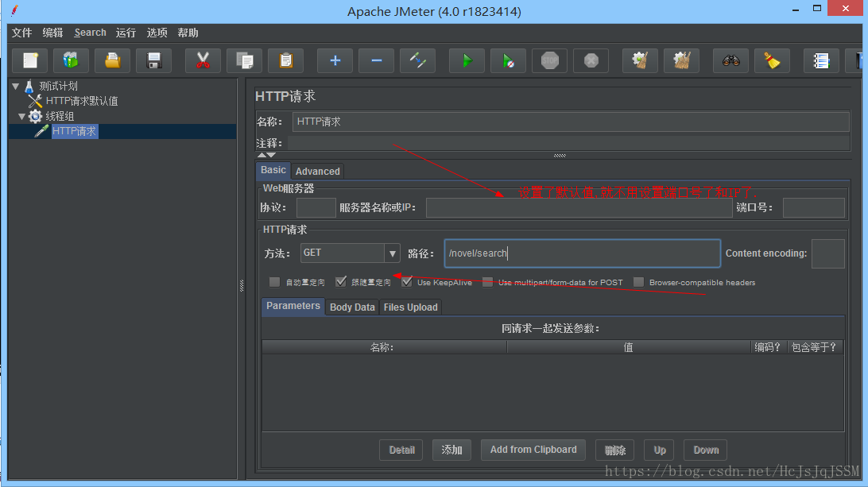This screenshot has height=487, width=868.
Task: Switch to the Advanced tab
Action: pyautogui.click(x=318, y=172)
